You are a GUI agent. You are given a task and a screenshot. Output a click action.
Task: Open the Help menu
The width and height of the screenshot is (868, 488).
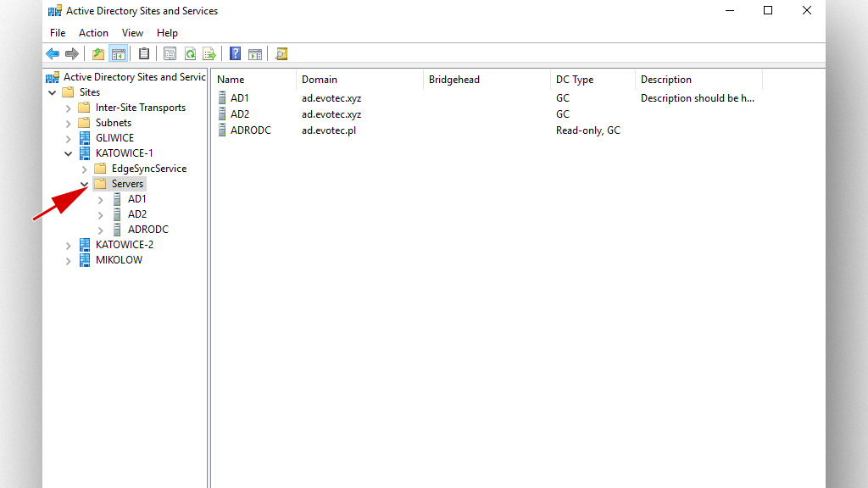(x=167, y=33)
